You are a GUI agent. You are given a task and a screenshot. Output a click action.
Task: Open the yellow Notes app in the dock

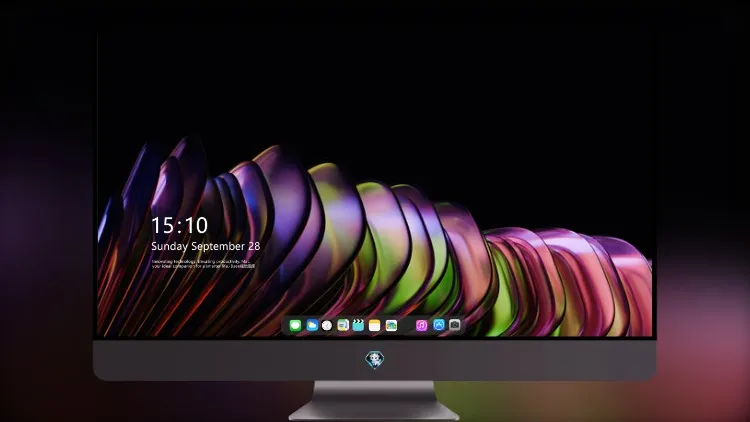(x=375, y=326)
